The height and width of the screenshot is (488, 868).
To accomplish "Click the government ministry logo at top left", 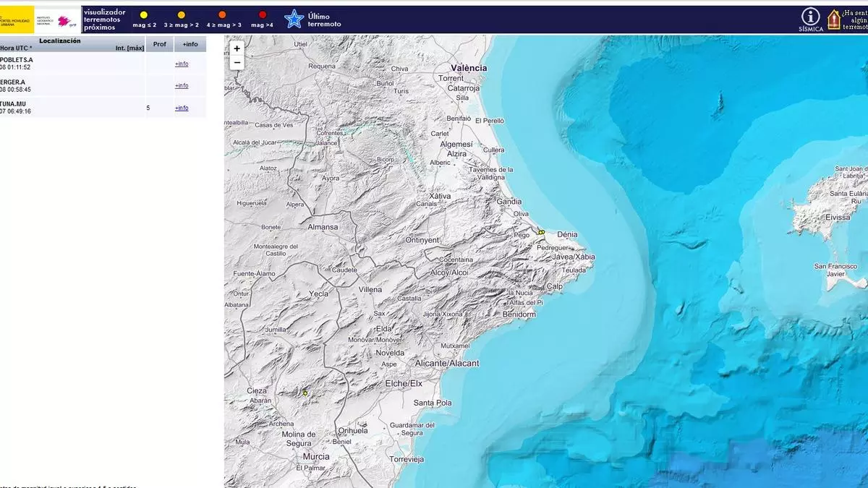I will tap(17, 20).
